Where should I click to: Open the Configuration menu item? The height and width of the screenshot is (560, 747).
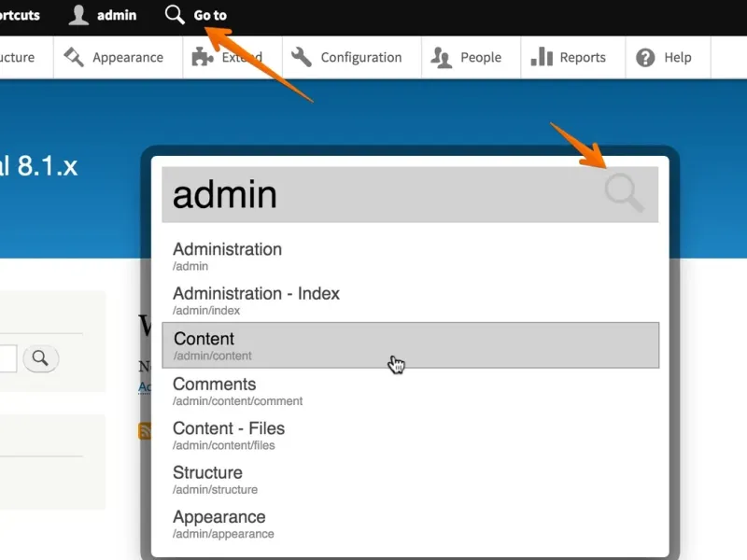[361, 58]
